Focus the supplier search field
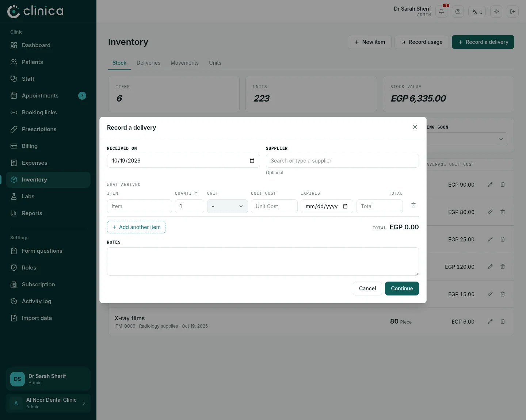The image size is (526, 420). click(342, 161)
